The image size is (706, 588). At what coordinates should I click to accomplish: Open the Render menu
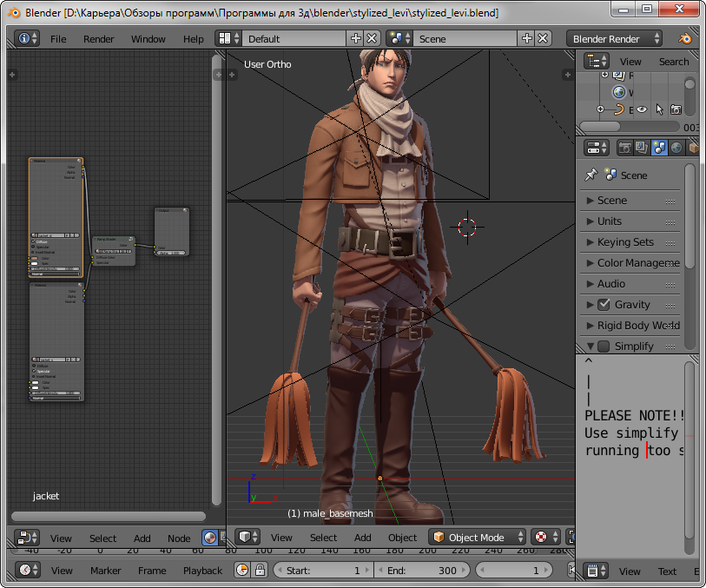coord(99,39)
